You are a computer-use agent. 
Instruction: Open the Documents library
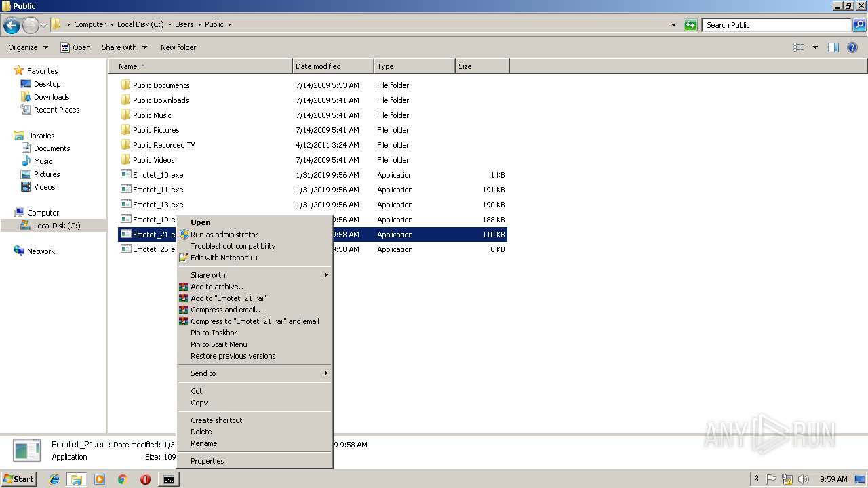[52, 148]
